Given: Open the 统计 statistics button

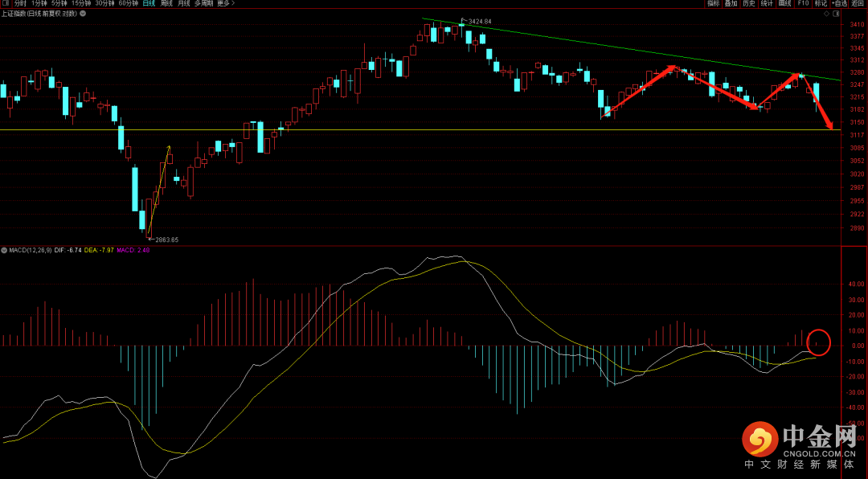Looking at the screenshot, I should (x=767, y=3).
